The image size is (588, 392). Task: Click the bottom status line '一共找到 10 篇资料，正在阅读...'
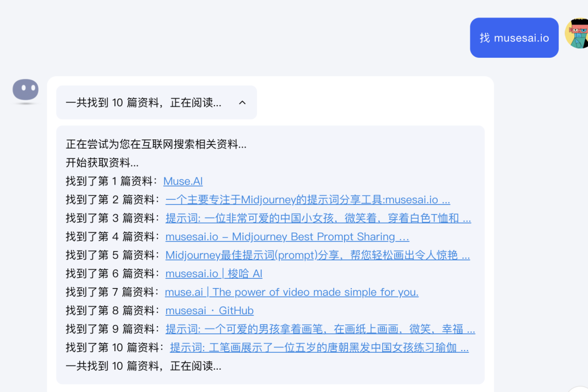pos(143,366)
